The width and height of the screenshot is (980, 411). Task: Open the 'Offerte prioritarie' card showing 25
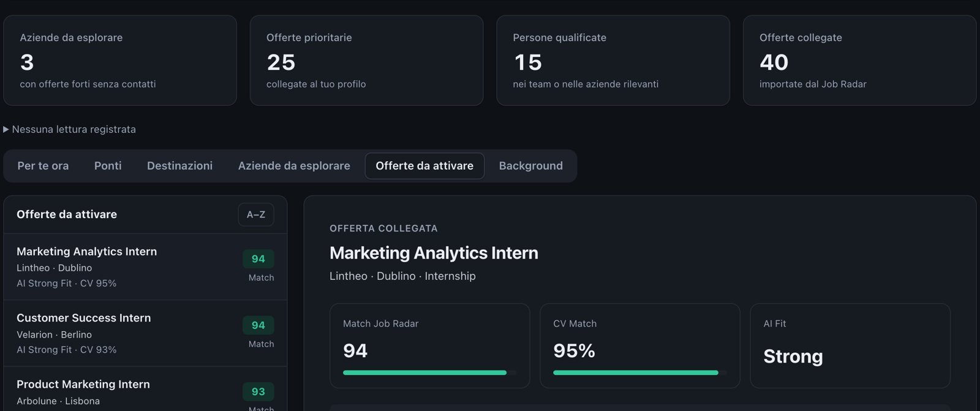pos(366,61)
